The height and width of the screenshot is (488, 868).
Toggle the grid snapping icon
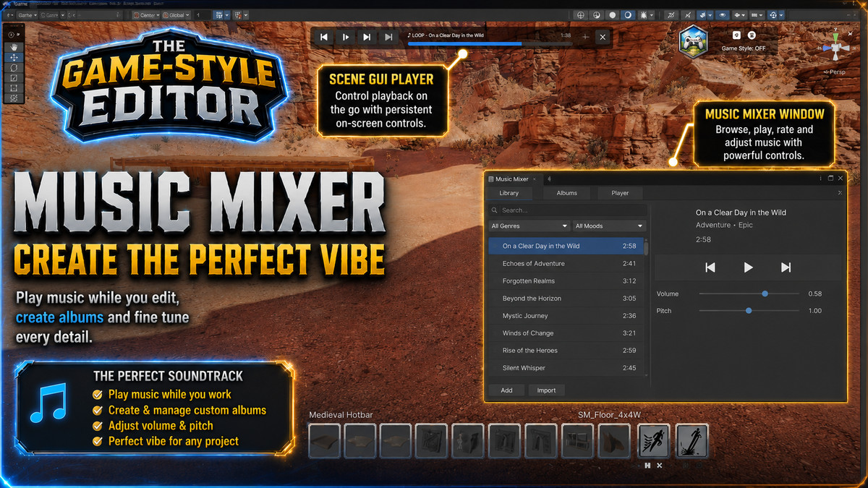219,14
